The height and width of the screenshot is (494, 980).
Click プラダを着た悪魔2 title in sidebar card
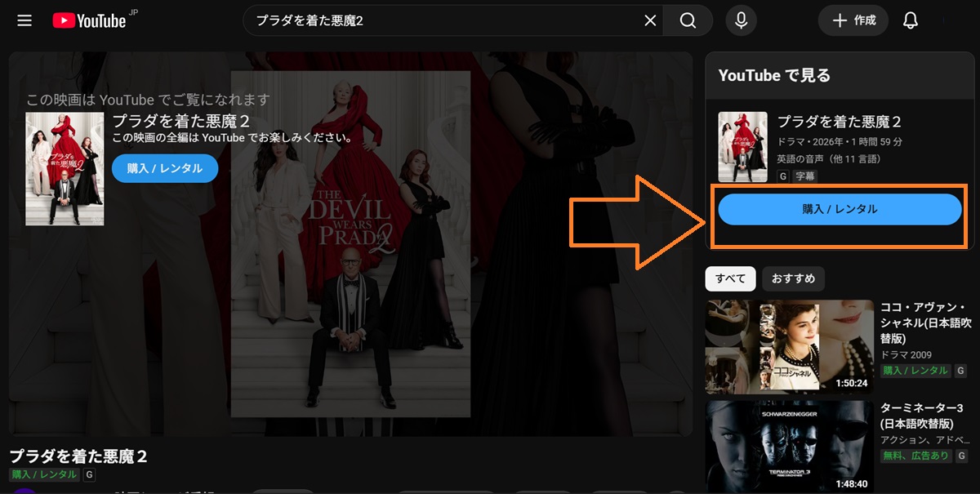click(839, 122)
